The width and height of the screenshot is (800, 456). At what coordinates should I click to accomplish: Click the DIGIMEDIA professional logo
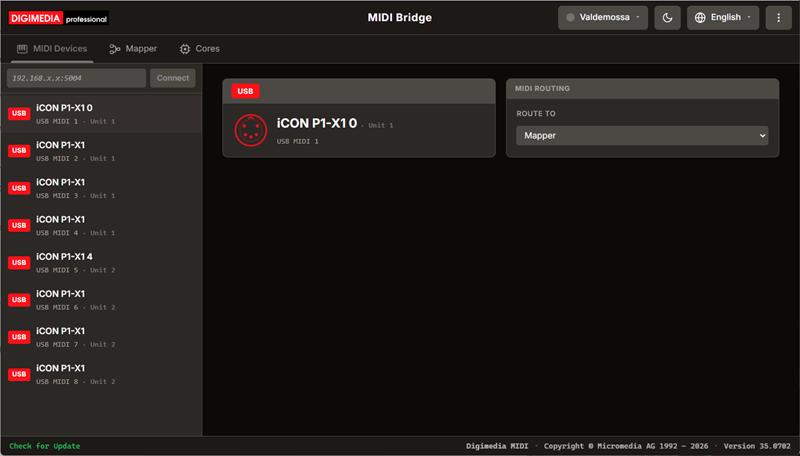point(59,18)
